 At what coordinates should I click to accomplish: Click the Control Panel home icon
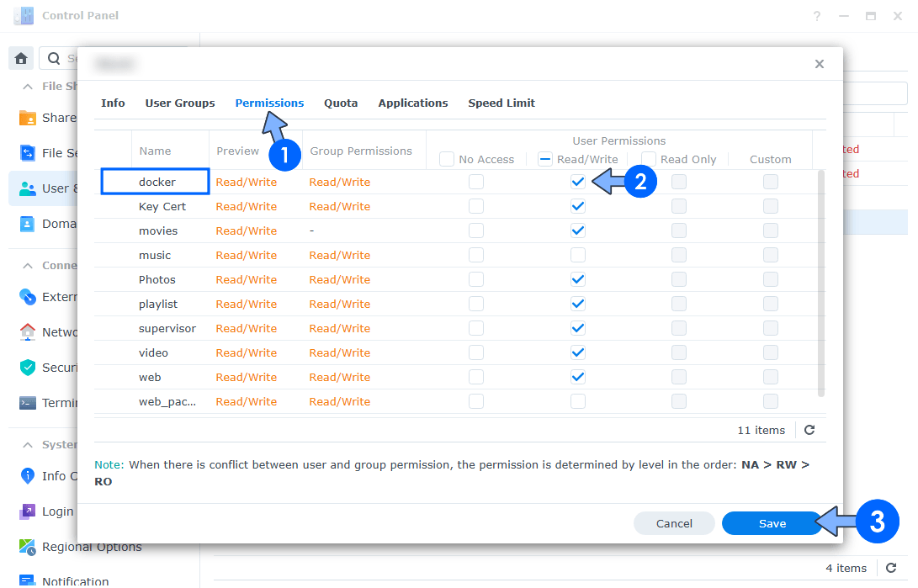click(21, 59)
